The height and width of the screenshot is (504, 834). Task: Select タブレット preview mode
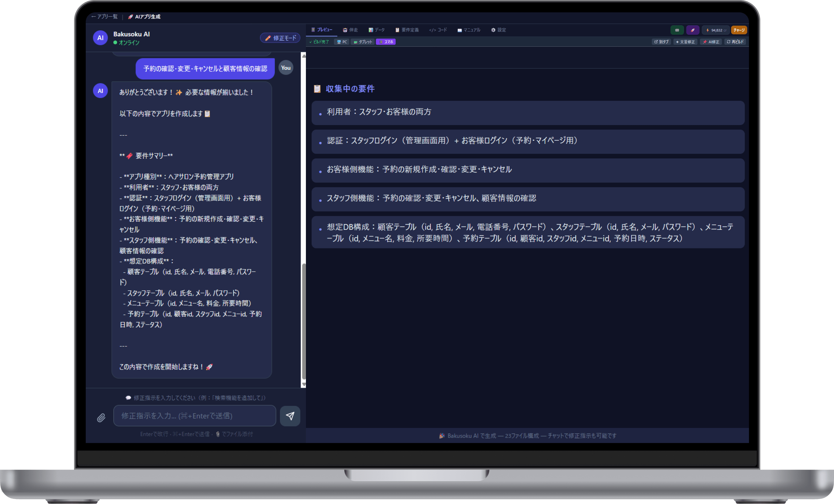click(363, 42)
